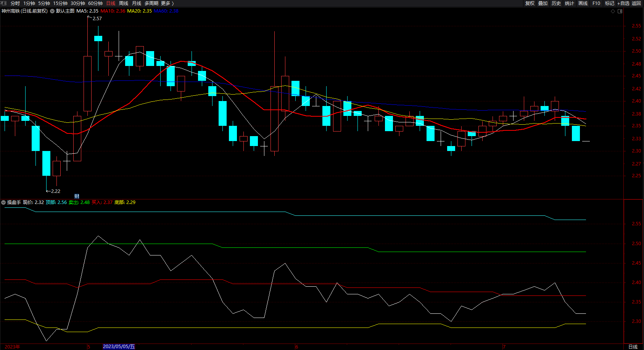The height and width of the screenshot is (350, 644).
Task: Select the 60分钟 chart period
Action: pos(95,3)
